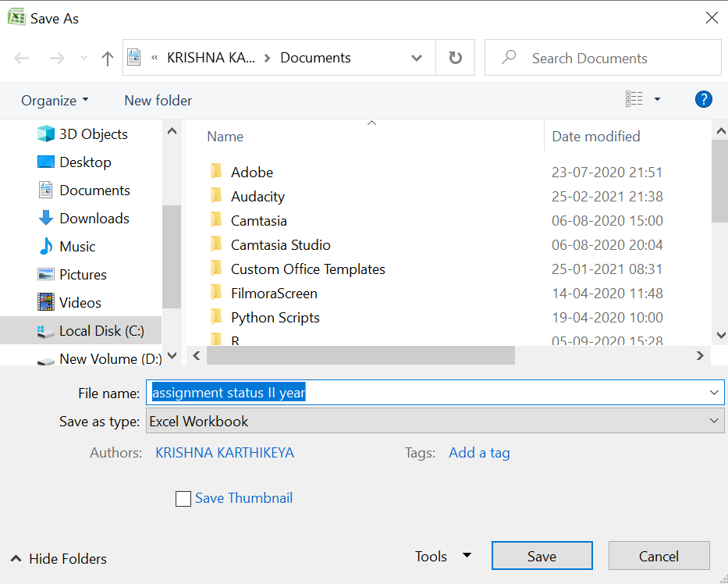Image resolution: width=728 pixels, height=584 pixels.
Task: Select Local Disk (C:) drive
Action: [101, 331]
